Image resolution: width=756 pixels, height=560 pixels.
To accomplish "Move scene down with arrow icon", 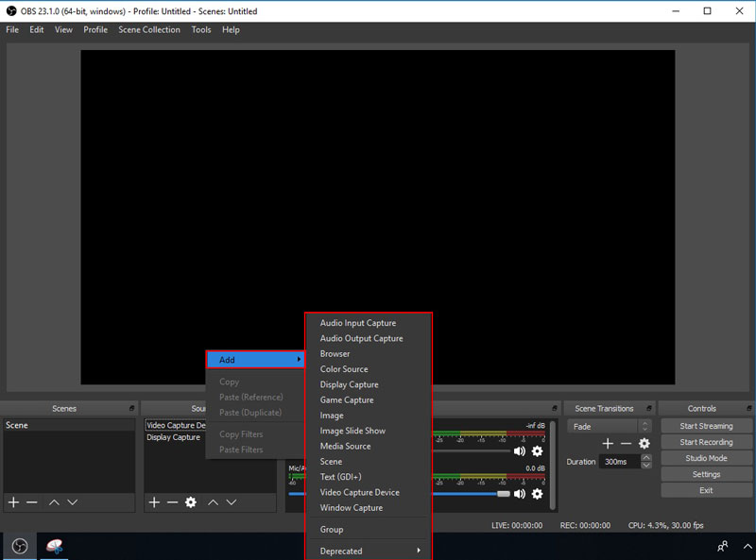I will pyautogui.click(x=73, y=502).
